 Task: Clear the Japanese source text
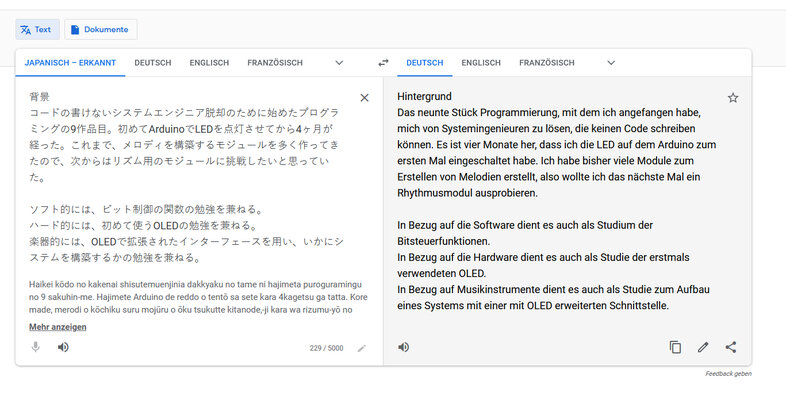tap(364, 98)
